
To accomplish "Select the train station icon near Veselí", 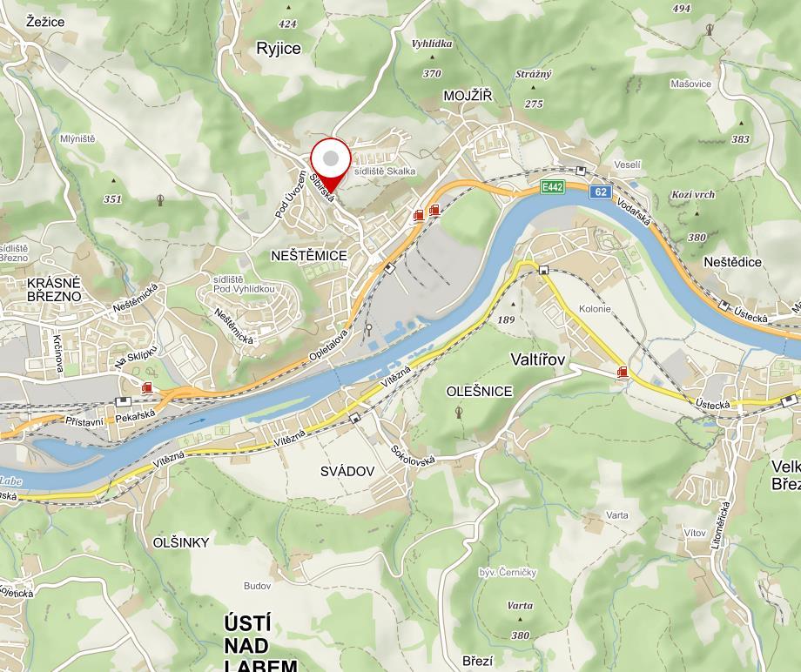I will [581, 171].
